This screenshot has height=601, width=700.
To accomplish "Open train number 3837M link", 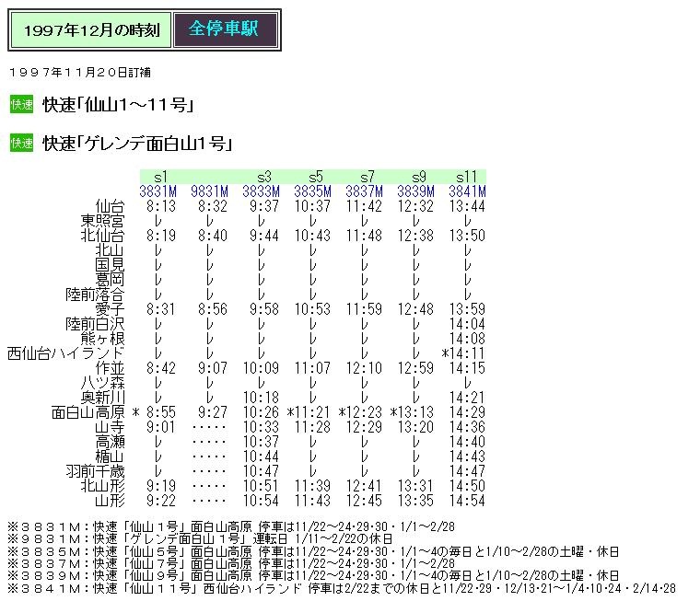I will (365, 191).
